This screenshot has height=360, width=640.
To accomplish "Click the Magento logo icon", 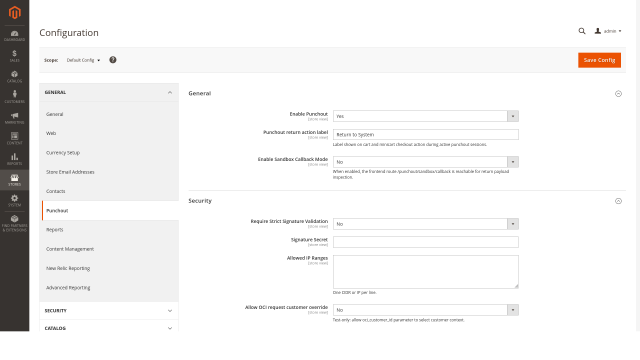I will pos(14,13).
